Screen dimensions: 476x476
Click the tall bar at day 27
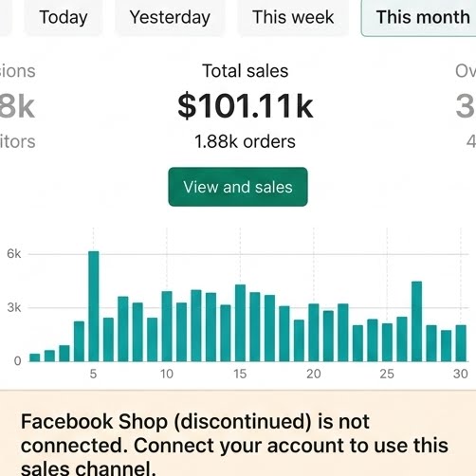[416, 321]
